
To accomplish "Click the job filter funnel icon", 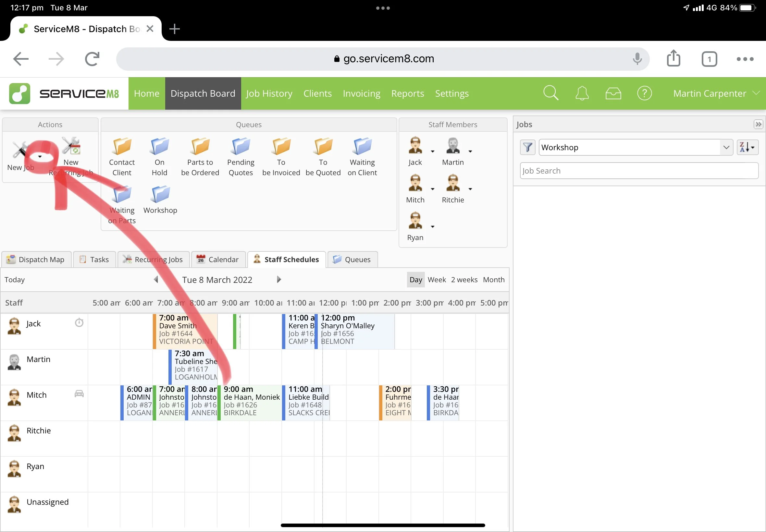I will pyautogui.click(x=527, y=147).
